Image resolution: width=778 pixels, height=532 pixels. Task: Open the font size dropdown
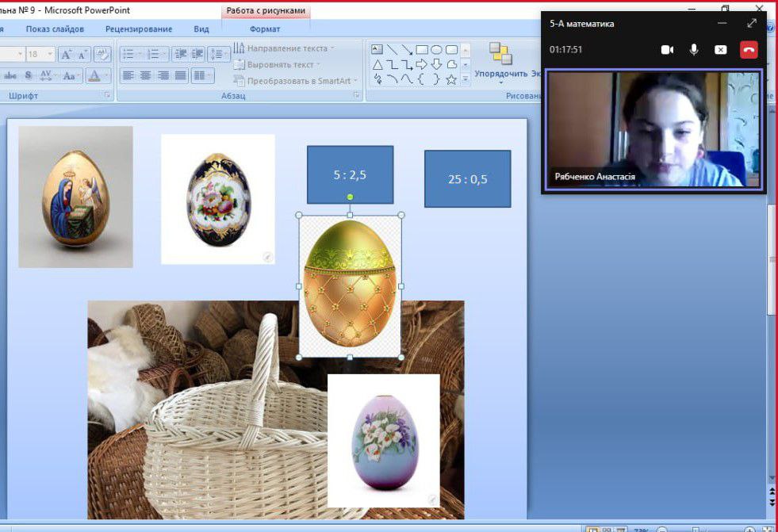point(50,55)
